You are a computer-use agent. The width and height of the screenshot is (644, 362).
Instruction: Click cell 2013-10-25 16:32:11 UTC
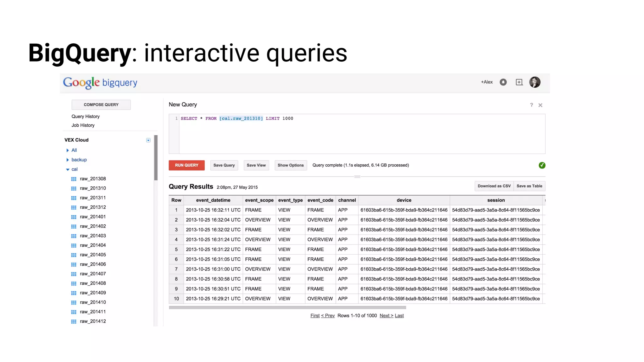[213, 210]
